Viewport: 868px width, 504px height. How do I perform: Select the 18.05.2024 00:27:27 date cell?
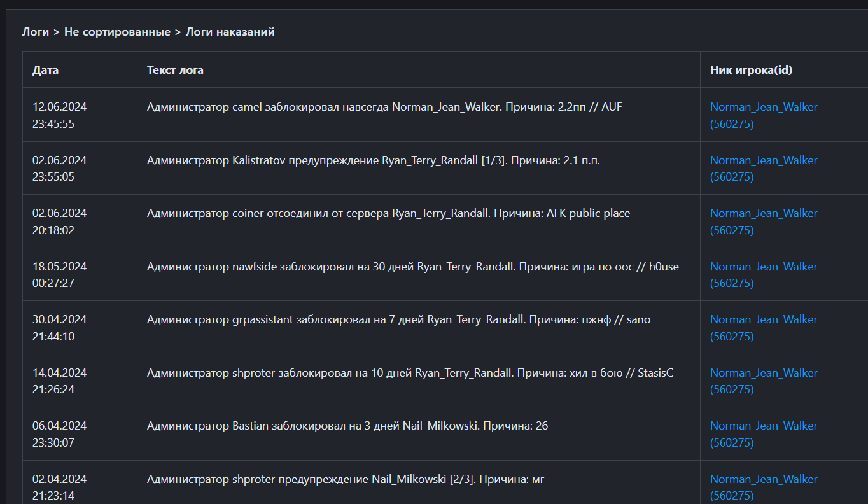[59, 274]
